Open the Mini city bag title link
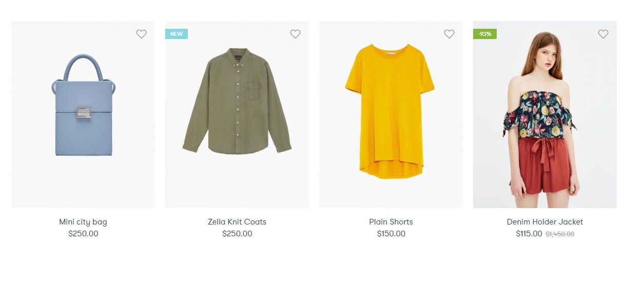 83,222
